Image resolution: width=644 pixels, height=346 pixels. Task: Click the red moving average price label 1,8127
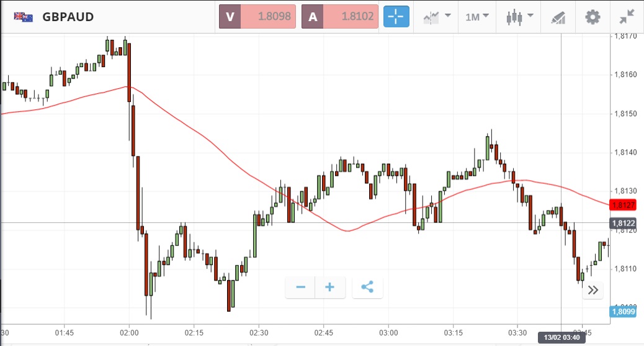click(x=622, y=205)
